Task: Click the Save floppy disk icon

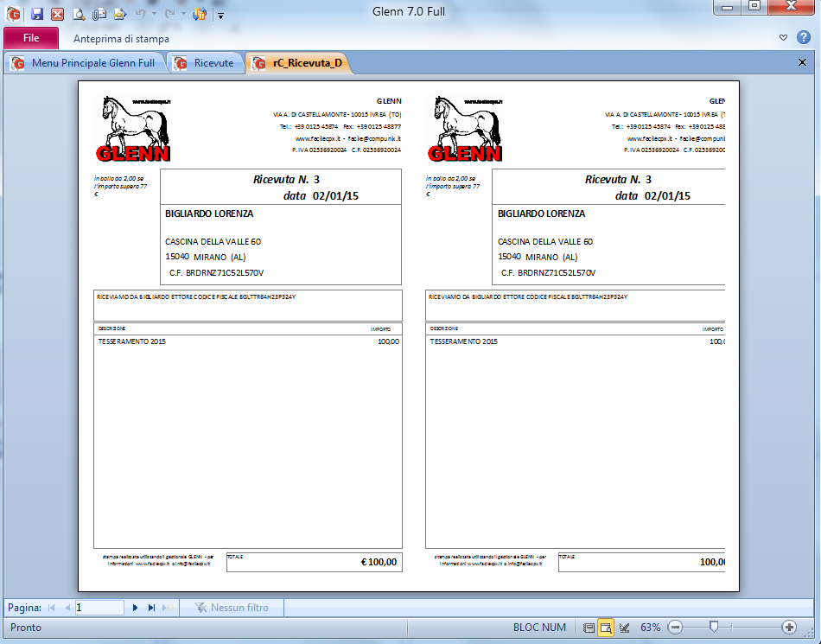Action: tap(36, 14)
